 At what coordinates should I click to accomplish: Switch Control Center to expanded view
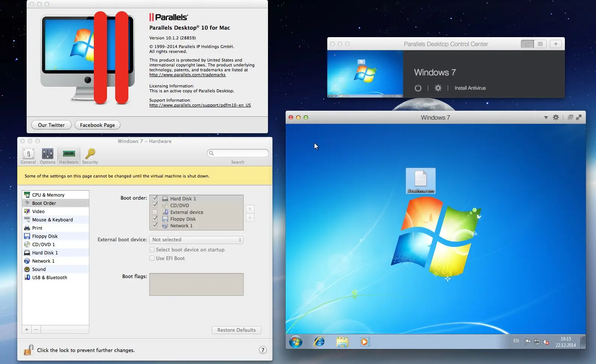527,44
